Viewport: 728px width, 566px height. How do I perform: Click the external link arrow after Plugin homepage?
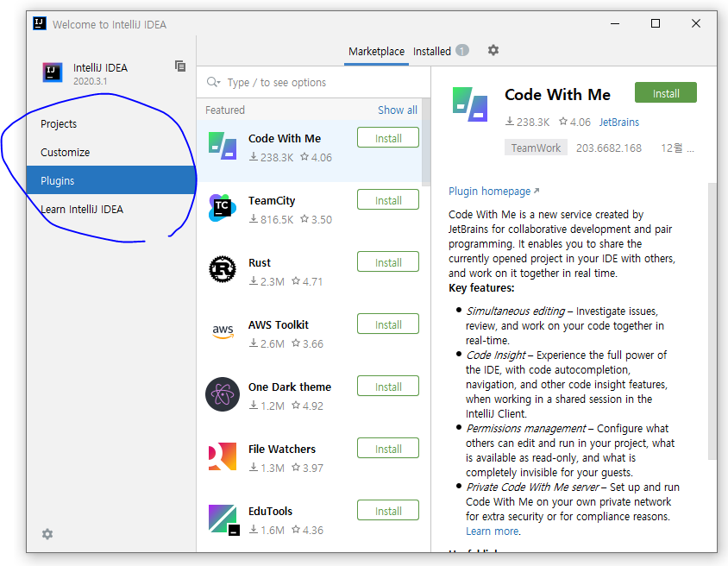click(537, 191)
